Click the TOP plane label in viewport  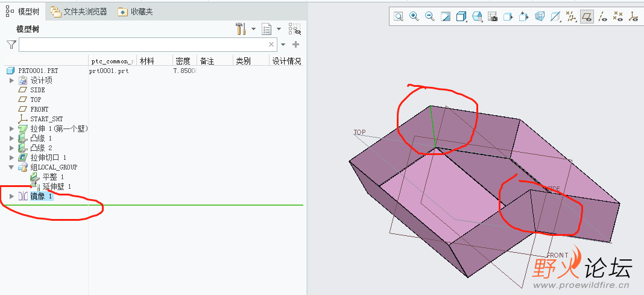coord(360,132)
